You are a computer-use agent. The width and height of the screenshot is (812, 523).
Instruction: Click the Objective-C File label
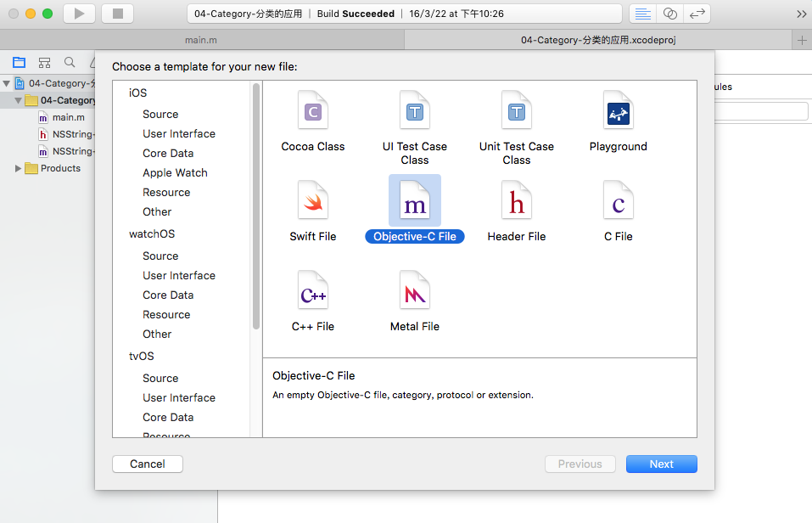pos(415,236)
